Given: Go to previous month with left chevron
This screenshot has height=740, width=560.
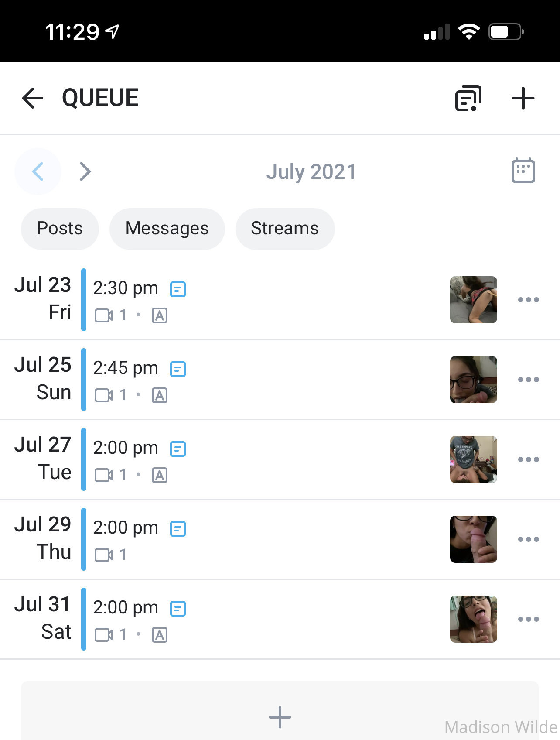Looking at the screenshot, I should click(38, 171).
